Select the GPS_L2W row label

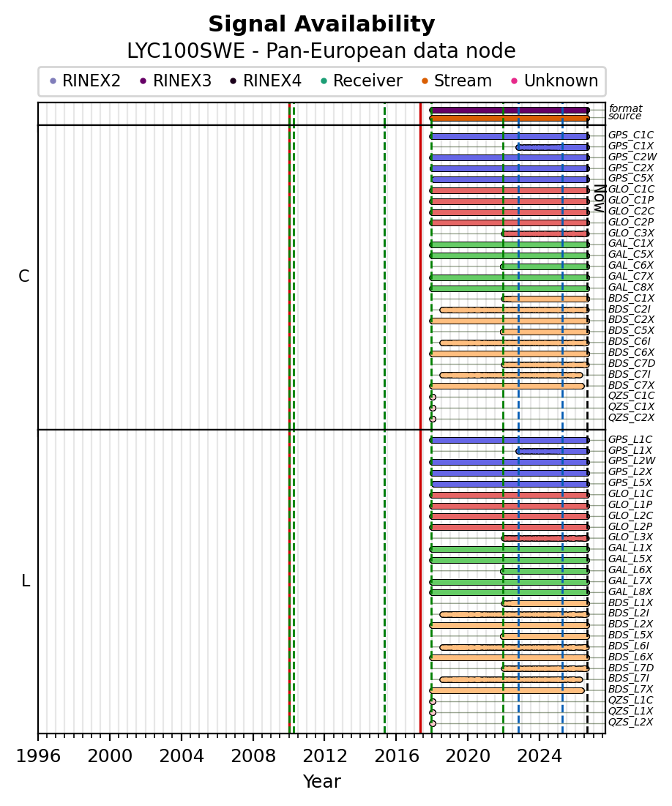click(x=632, y=461)
